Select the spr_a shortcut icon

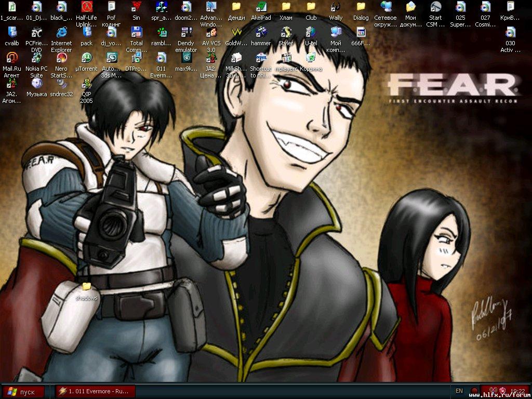tap(162, 6)
